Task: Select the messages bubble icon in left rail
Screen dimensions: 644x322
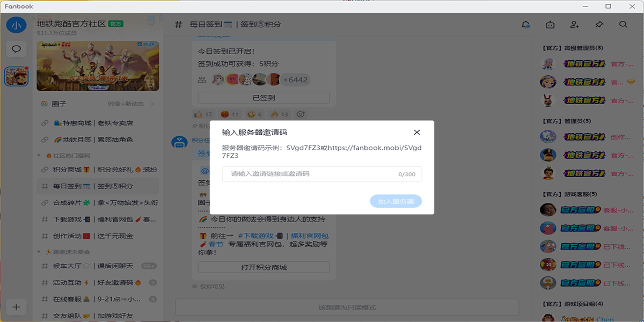Action: pos(16,49)
